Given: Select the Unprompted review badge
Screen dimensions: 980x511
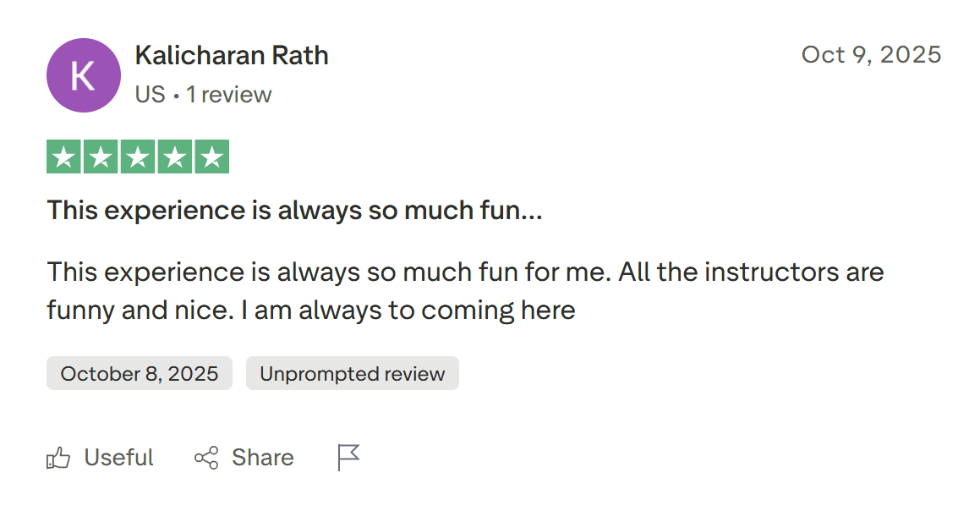Looking at the screenshot, I should point(352,372).
